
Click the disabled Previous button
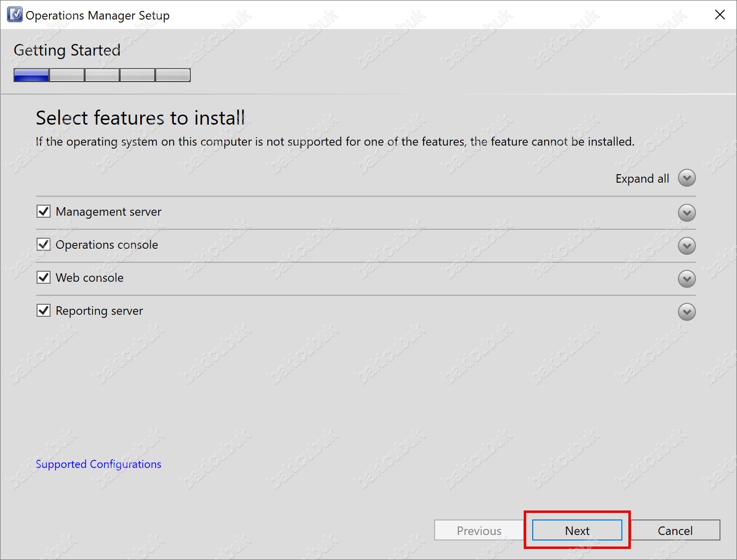pyautogui.click(x=479, y=530)
